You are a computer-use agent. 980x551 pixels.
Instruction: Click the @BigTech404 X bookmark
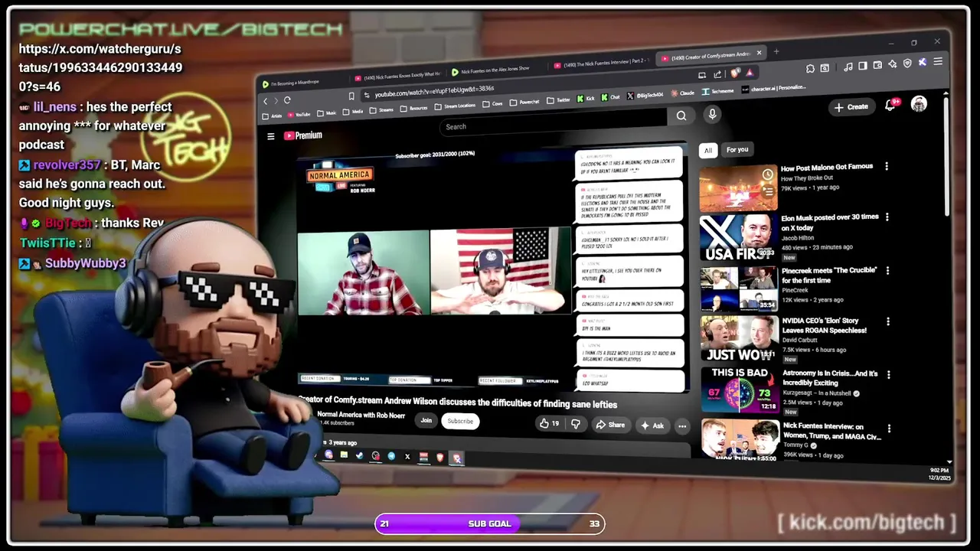pos(645,95)
